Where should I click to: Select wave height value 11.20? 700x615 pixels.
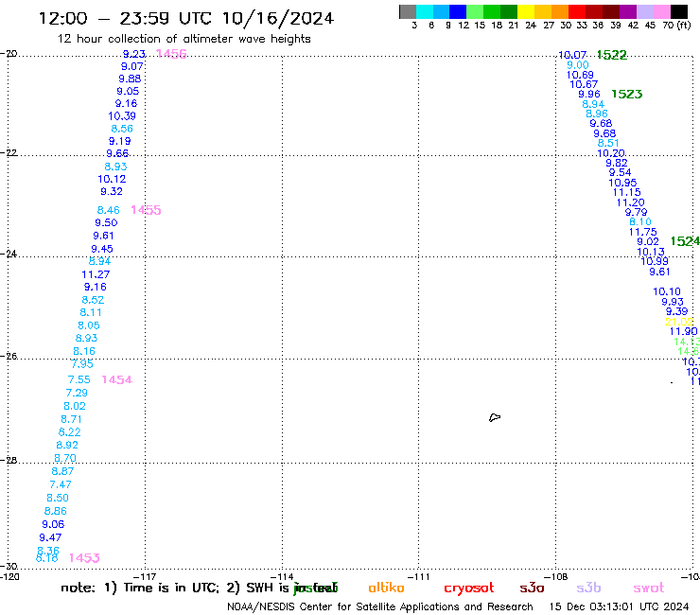(631, 202)
